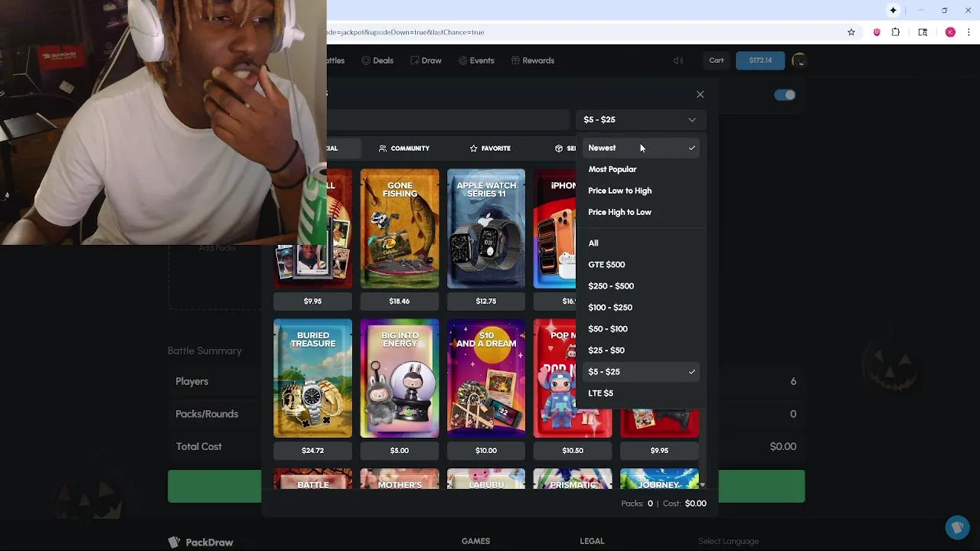980x551 pixels.
Task: Bookmark this page with the star icon
Action: [x=851, y=32]
